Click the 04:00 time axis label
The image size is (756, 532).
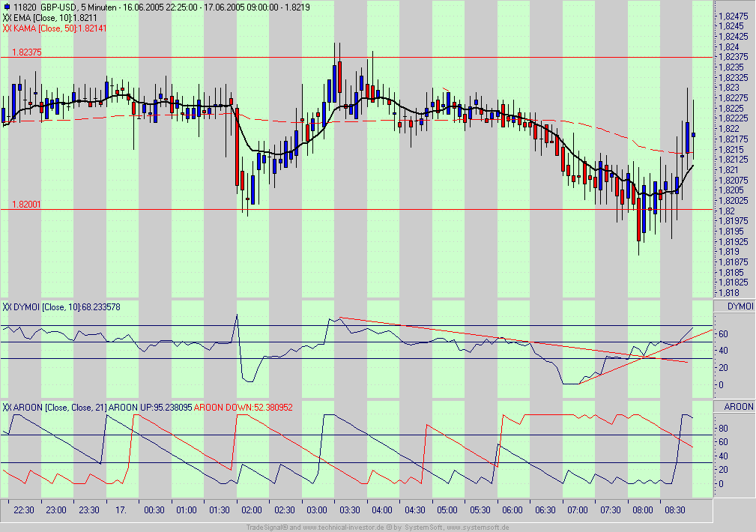pos(382,510)
